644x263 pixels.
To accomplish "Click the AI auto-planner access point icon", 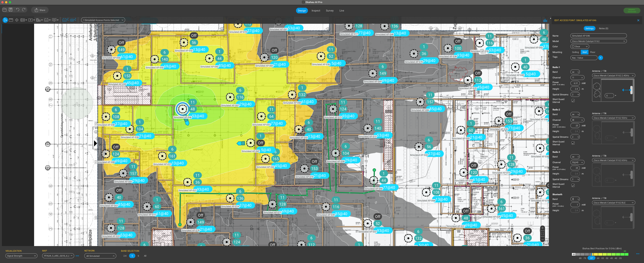I will [65, 20].
